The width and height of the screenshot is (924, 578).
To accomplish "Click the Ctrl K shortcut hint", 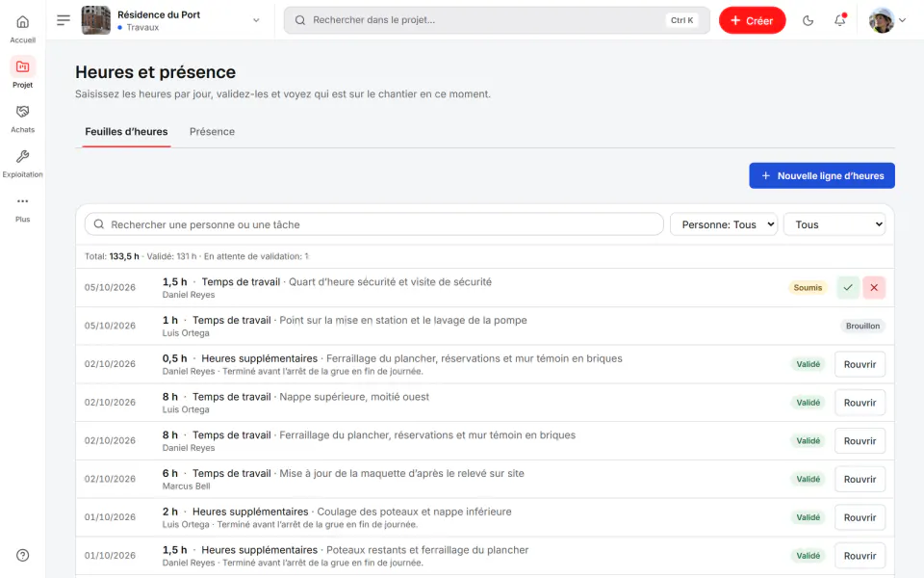I will click(681, 20).
